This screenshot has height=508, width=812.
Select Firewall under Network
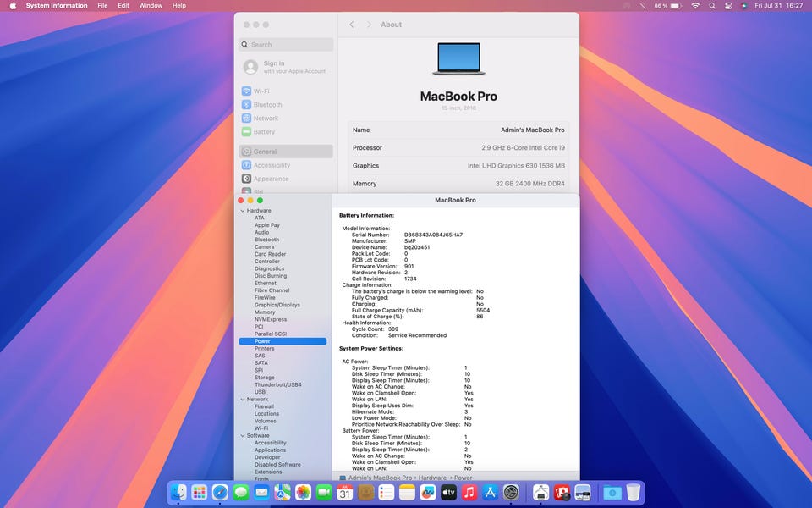pyautogui.click(x=264, y=407)
